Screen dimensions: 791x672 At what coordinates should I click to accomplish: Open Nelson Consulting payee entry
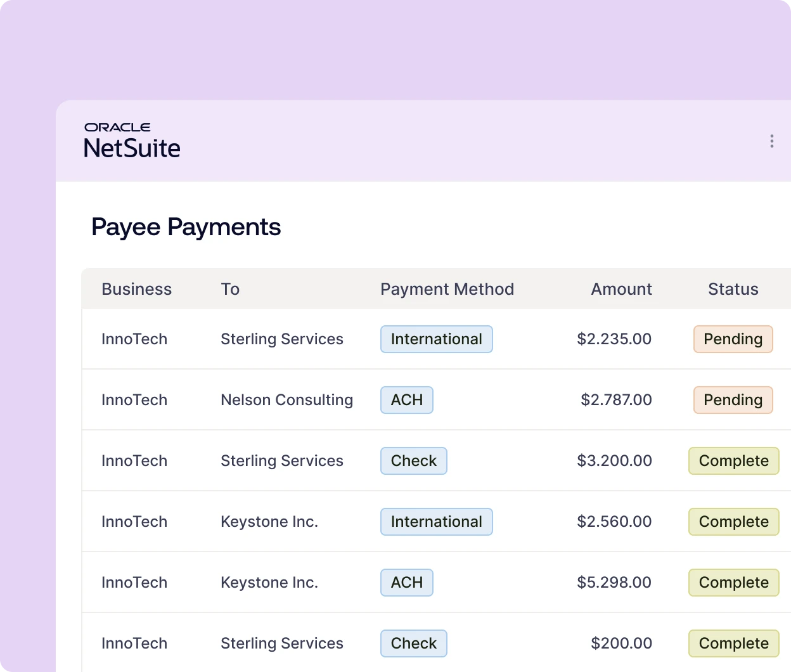pos(286,400)
